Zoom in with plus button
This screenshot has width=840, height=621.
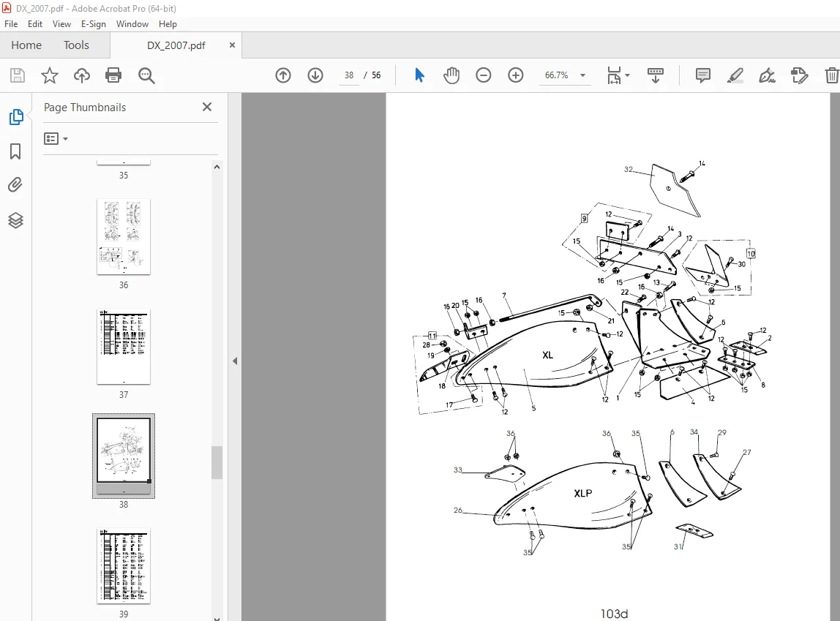click(515, 75)
